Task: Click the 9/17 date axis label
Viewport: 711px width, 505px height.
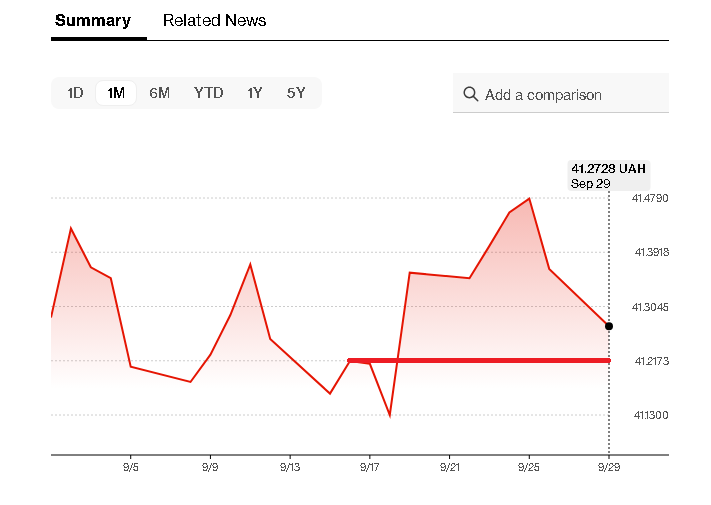Action: pyautogui.click(x=370, y=467)
